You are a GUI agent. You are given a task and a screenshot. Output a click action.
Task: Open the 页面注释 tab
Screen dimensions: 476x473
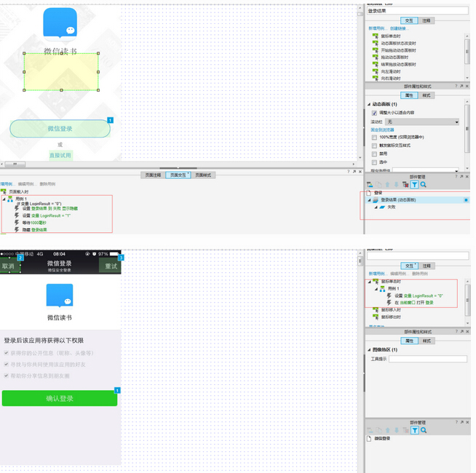(151, 175)
